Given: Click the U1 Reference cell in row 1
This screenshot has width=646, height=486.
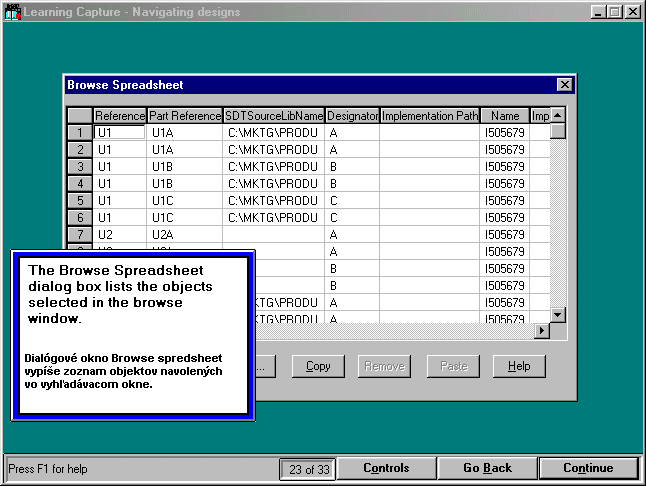Looking at the screenshot, I should click(119, 132).
